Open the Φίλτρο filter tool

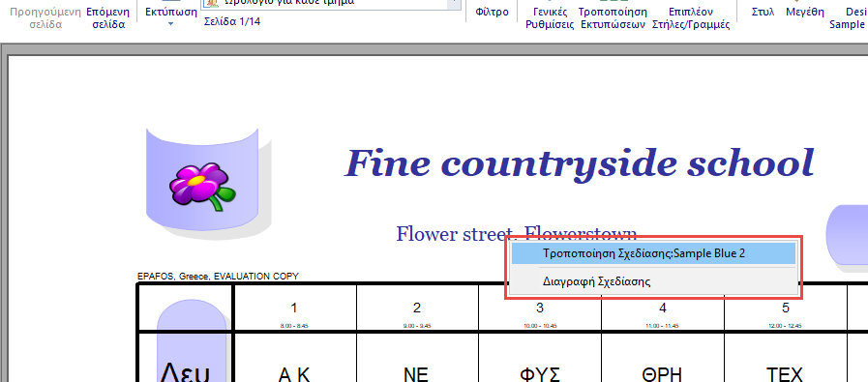point(493,12)
